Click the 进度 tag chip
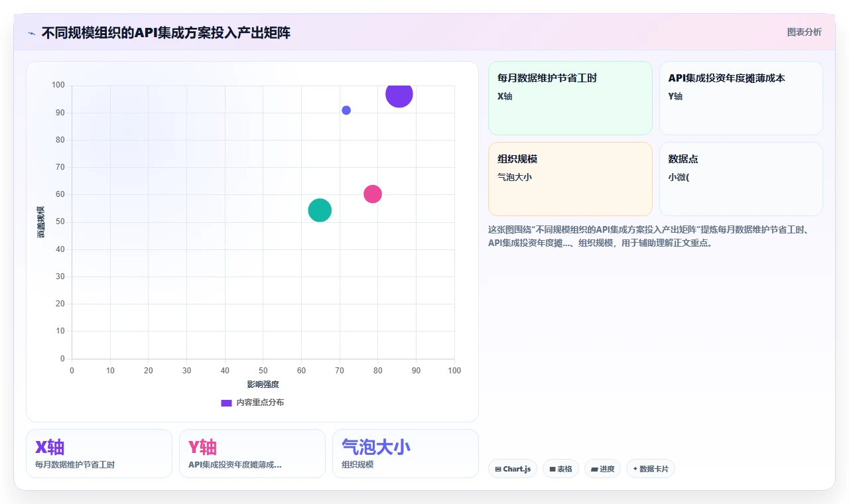This screenshot has height=504, width=849. [x=602, y=469]
